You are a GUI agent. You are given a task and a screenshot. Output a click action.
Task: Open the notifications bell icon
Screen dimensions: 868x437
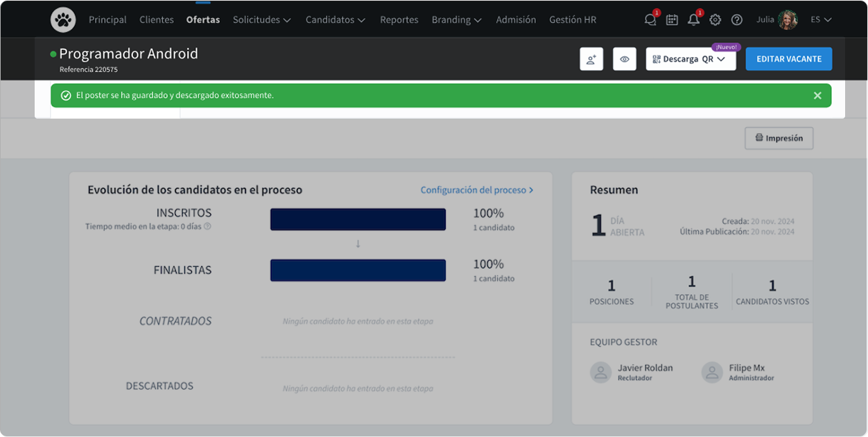(693, 19)
